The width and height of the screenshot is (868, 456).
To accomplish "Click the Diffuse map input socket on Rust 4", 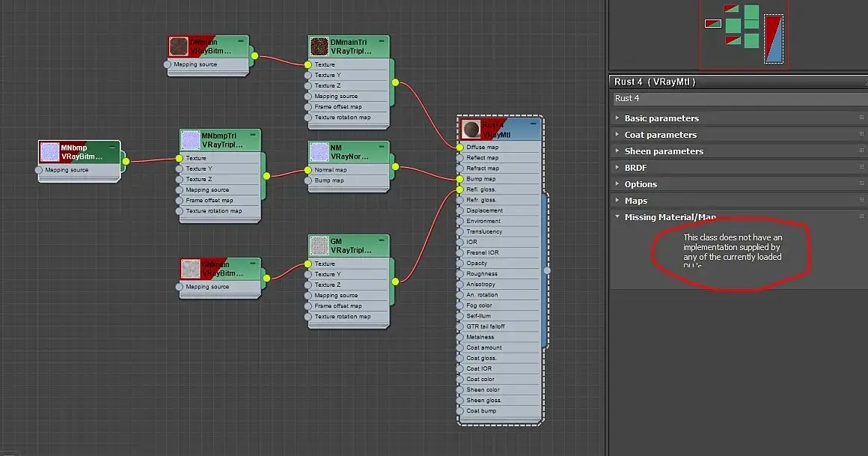I will 460,148.
